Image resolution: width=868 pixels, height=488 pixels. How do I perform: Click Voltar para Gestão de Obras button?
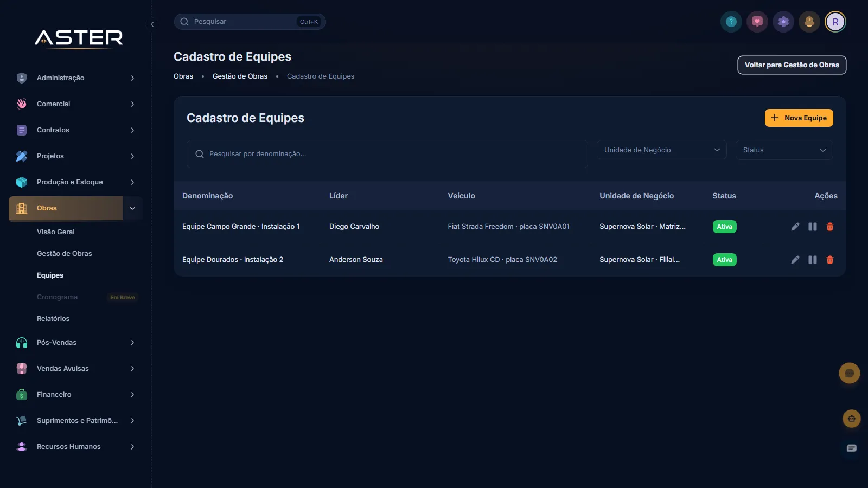pyautogui.click(x=792, y=65)
